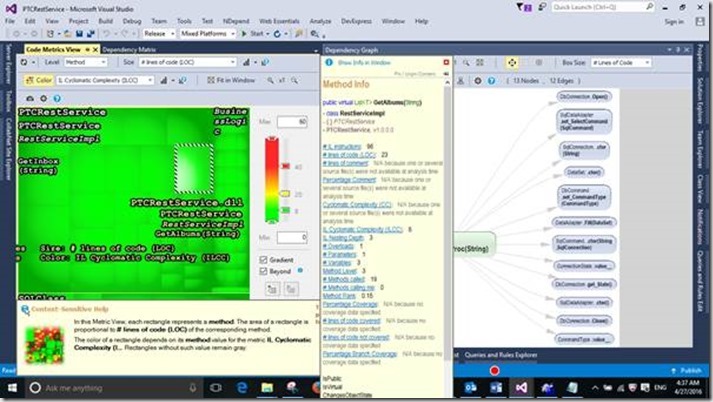Click the Save file icon in toolbar

point(79,34)
